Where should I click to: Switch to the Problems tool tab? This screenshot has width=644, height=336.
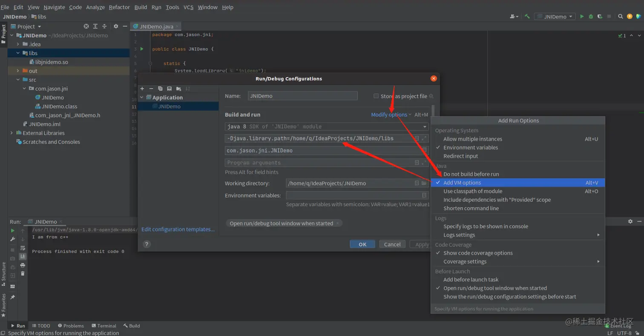pyautogui.click(x=71, y=326)
